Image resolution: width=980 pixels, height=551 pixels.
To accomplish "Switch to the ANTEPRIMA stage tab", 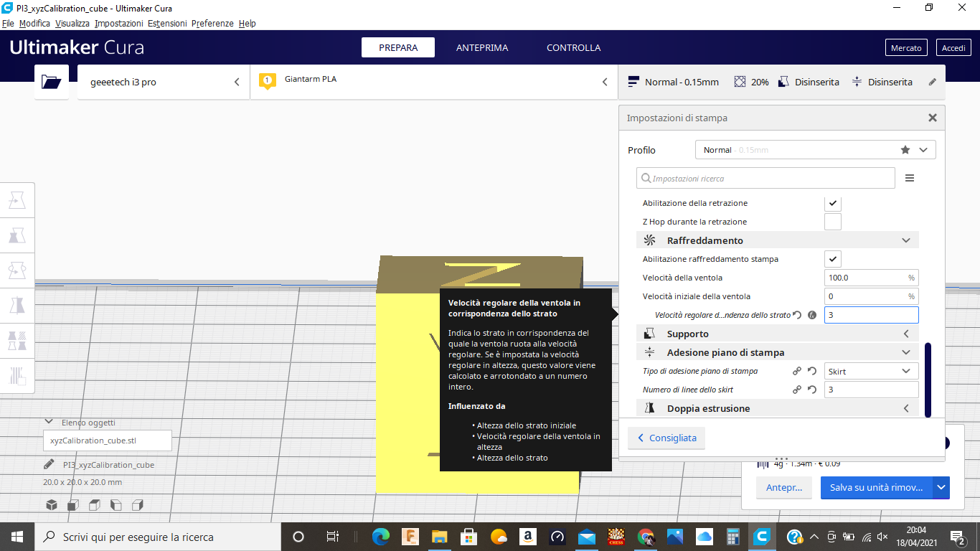I will [x=482, y=47].
